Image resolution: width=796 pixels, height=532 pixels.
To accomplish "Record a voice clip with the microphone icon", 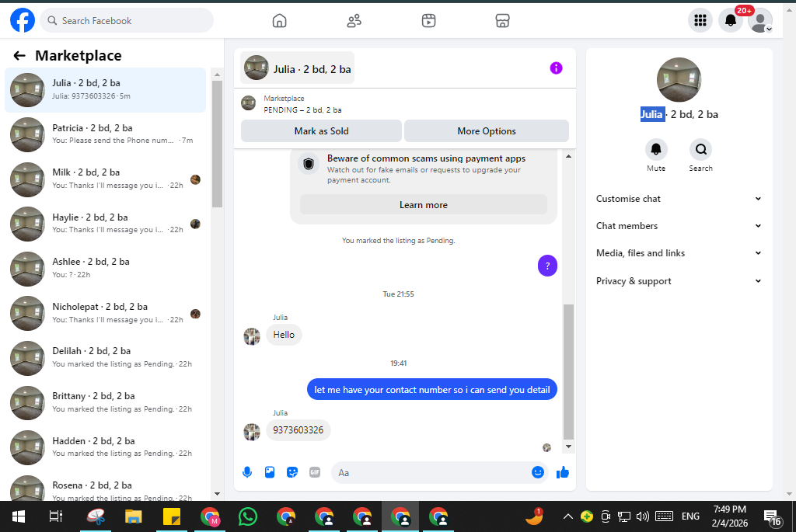I will coord(247,473).
